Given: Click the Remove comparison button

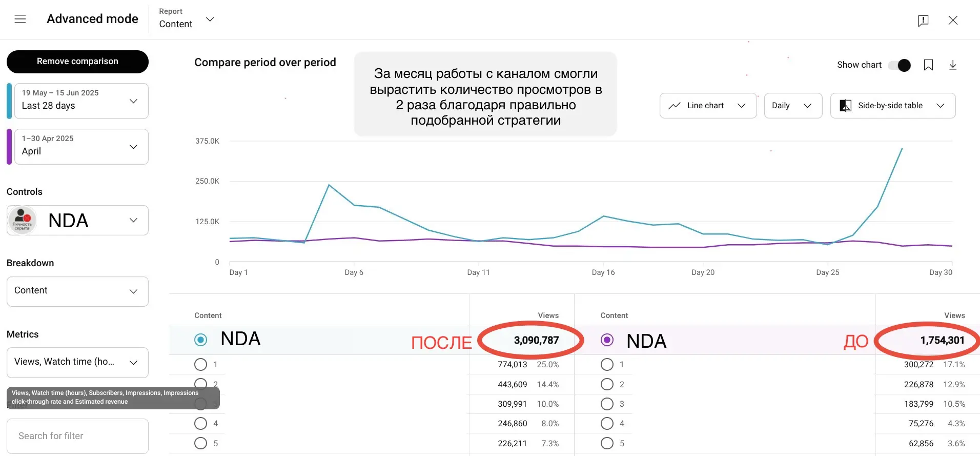Looking at the screenshot, I should coord(77,62).
